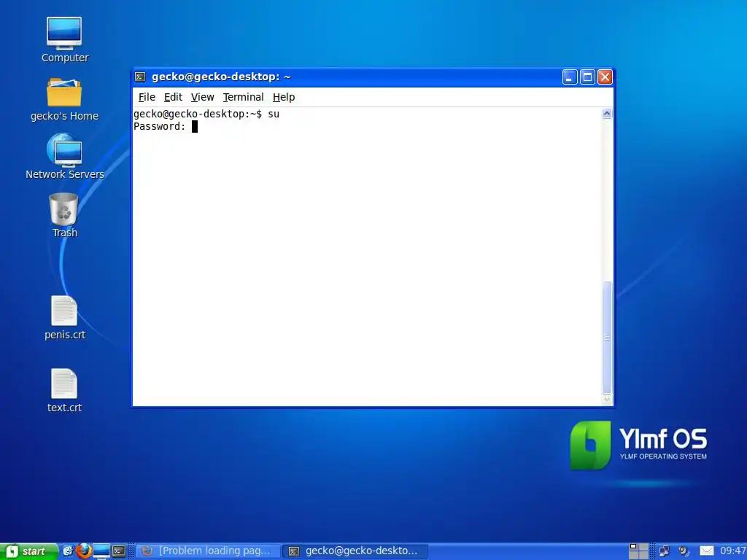Launch terminal from the quick-launch bar
747x560 pixels.
[x=119, y=551]
